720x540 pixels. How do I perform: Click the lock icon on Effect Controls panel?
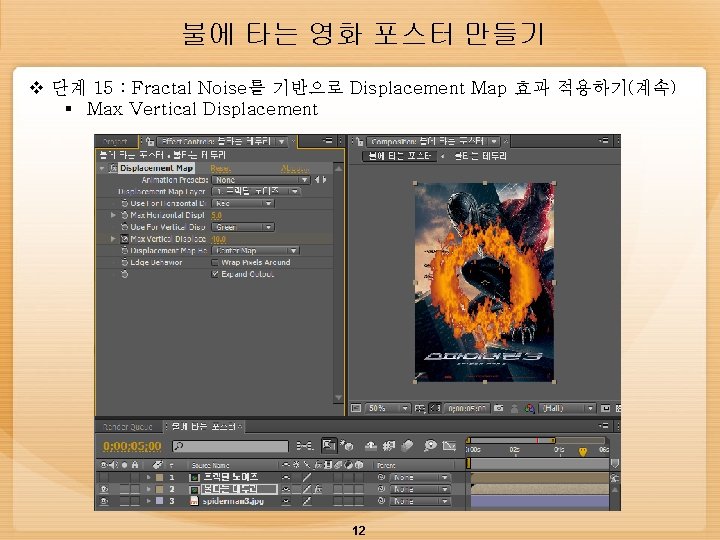[150, 141]
